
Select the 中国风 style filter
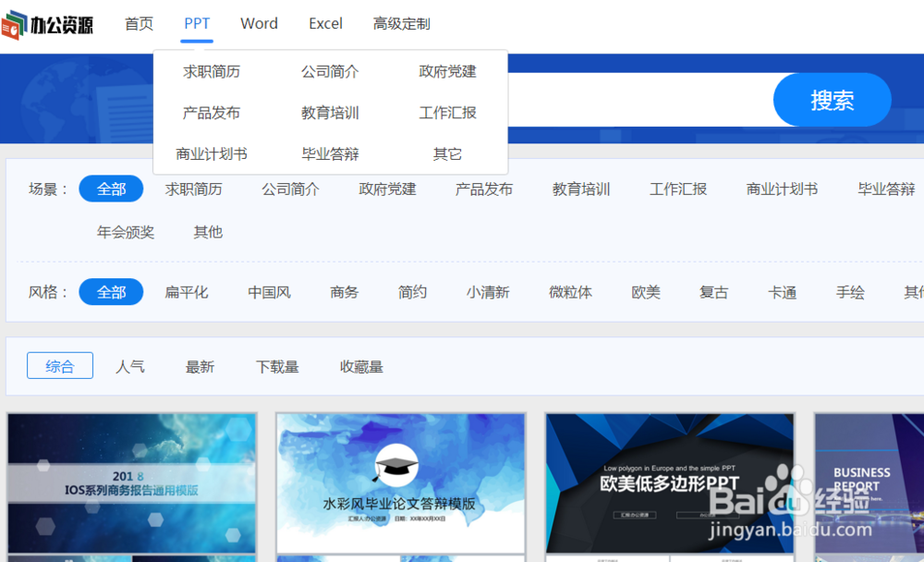coord(268,291)
